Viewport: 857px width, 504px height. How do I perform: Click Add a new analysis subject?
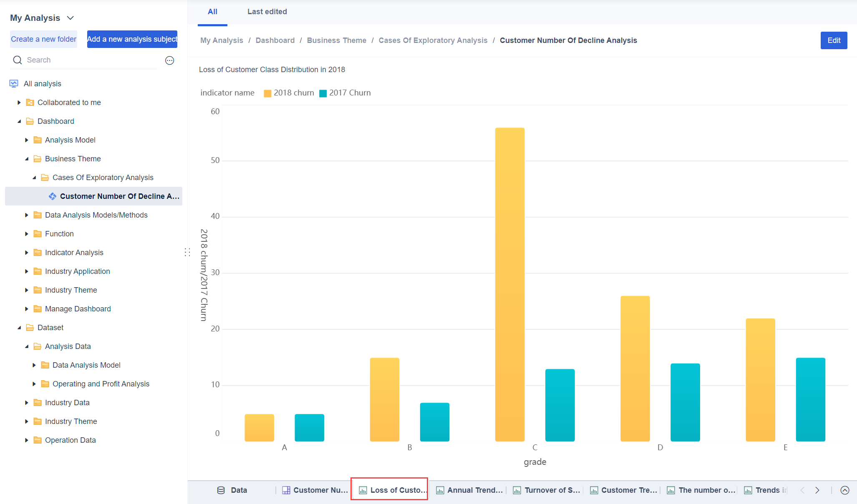132,39
